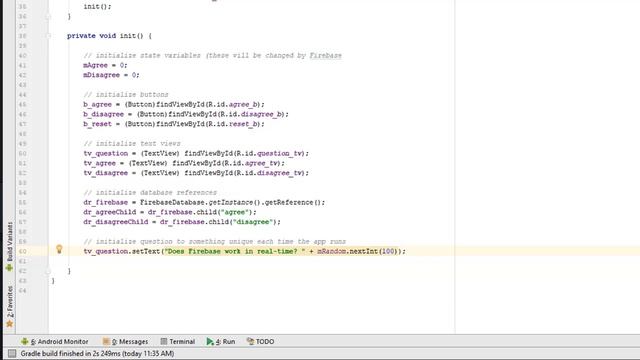The width and height of the screenshot is (640, 360).
Task: Click the b_agree findViewById line
Action: [x=174, y=104]
